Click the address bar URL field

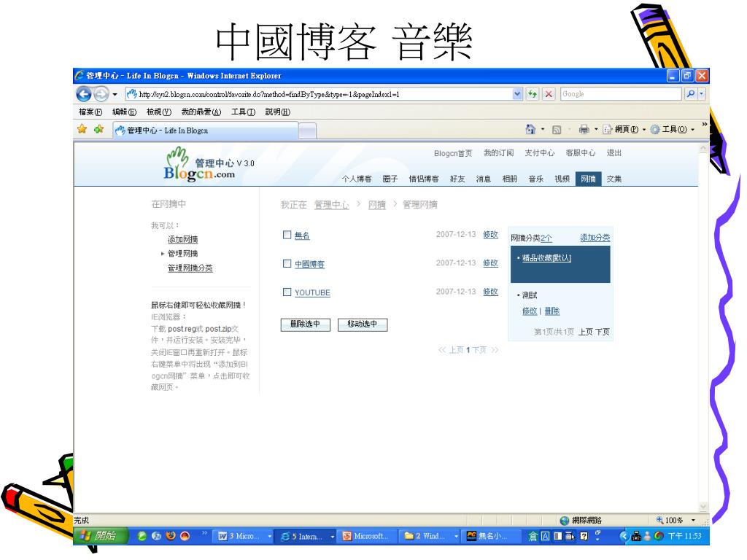(x=320, y=94)
